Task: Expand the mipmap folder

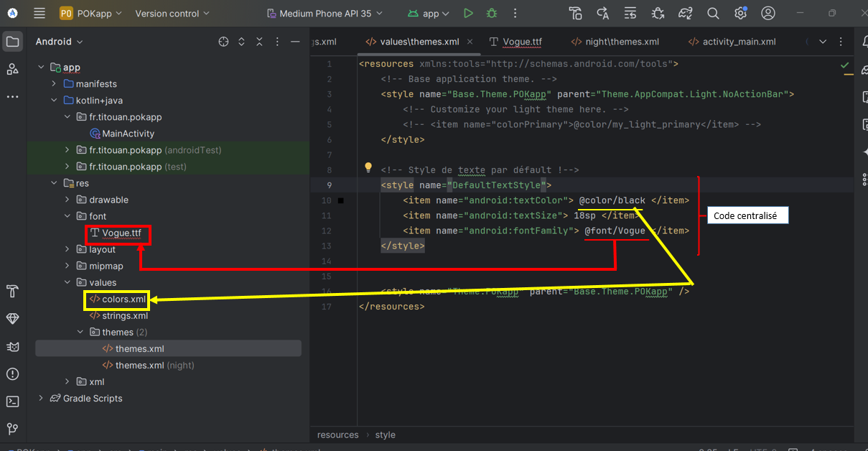Action: click(x=67, y=266)
